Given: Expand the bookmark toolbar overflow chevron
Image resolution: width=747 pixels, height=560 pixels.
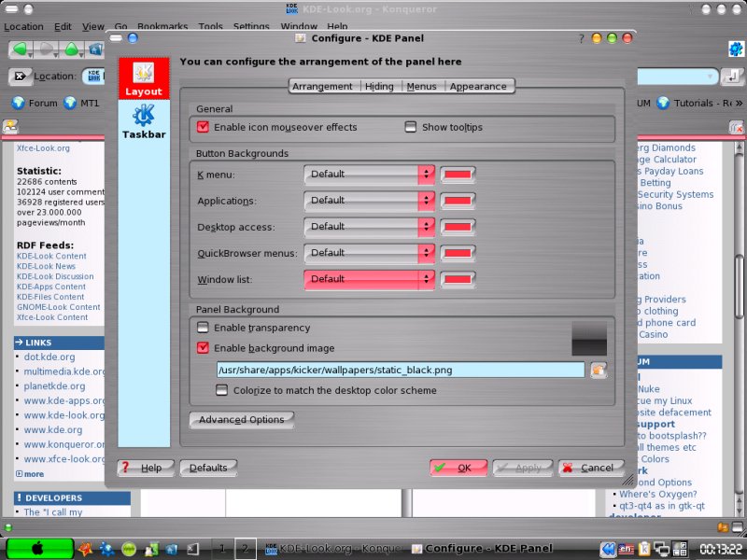Looking at the screenshot, I should [x=739, y=103].
